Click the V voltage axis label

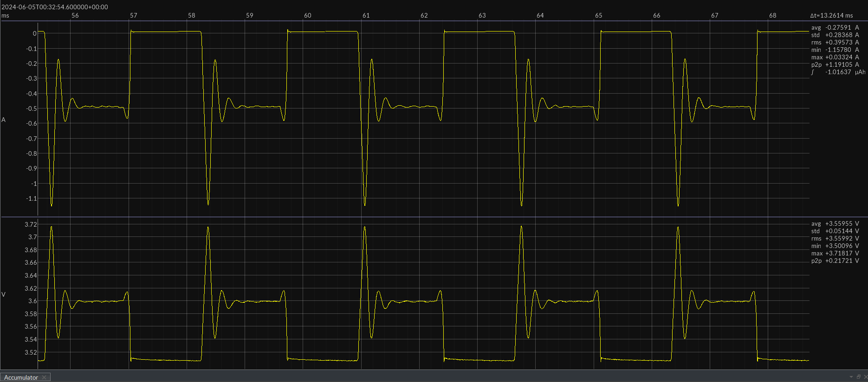[4, 294]
